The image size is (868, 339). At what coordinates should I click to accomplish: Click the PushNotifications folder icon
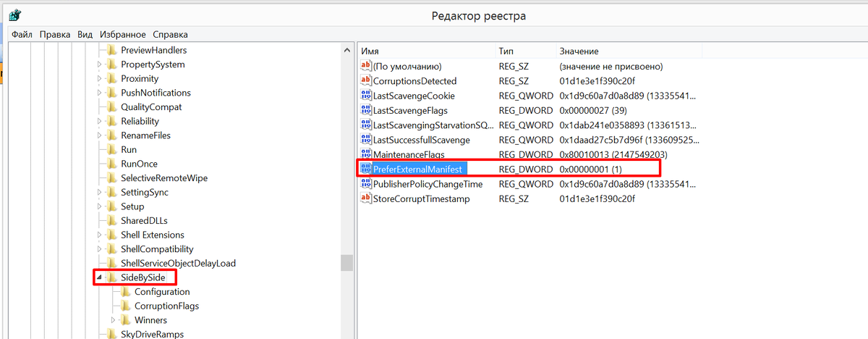pos(112,93)
